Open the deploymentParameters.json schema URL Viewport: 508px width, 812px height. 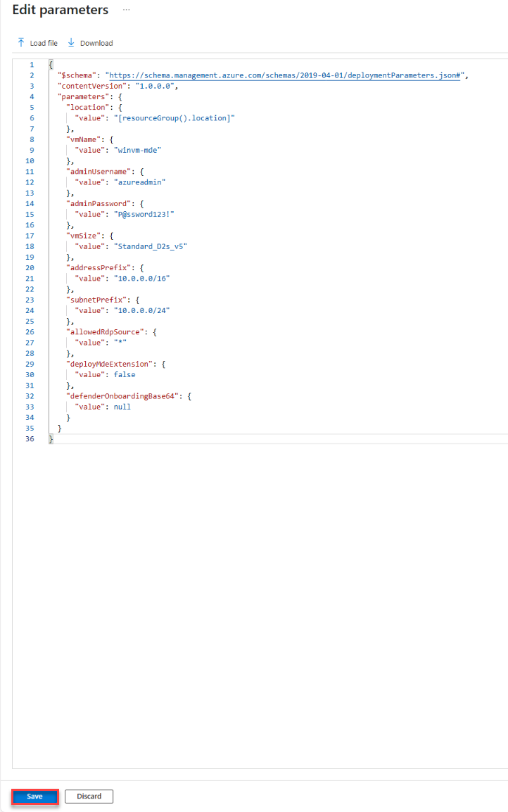[284, 75]
